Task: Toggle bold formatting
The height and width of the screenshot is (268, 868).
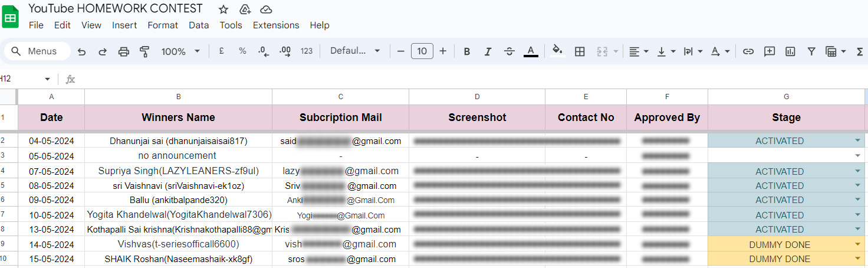Action: pos(466,51)
